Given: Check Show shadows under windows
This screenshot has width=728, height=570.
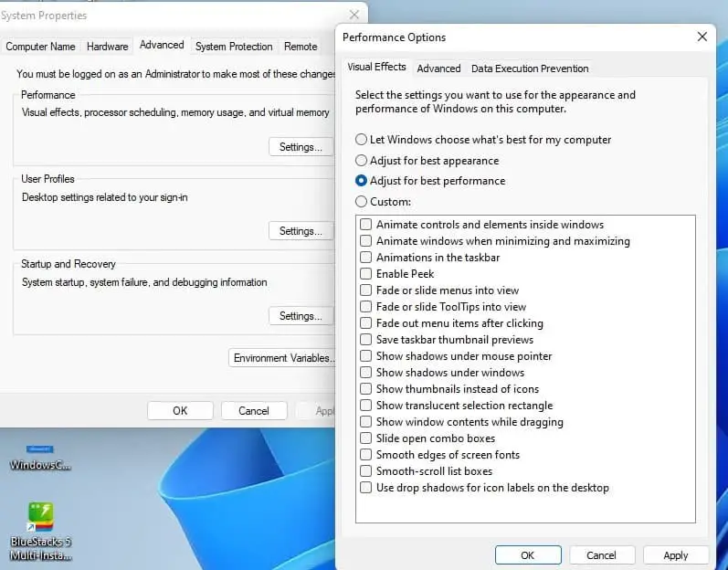Looking at the screenshot, I should point(366,373).
